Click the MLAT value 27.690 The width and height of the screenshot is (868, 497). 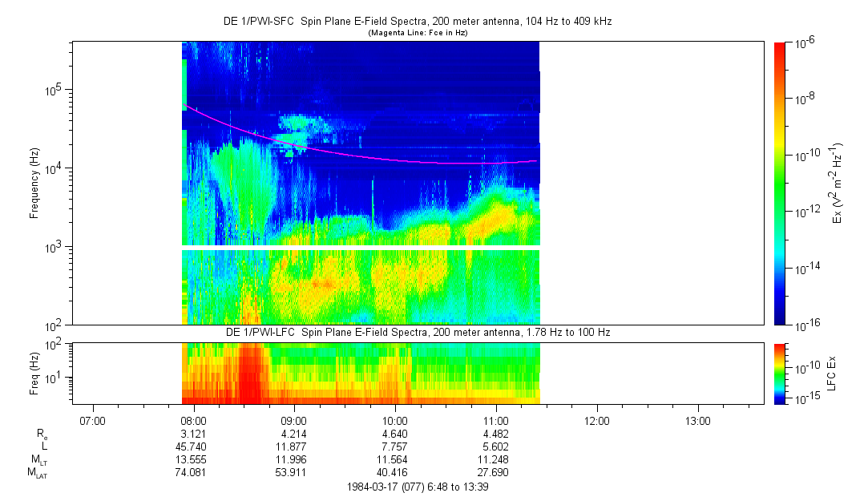(x=493, y=473)
